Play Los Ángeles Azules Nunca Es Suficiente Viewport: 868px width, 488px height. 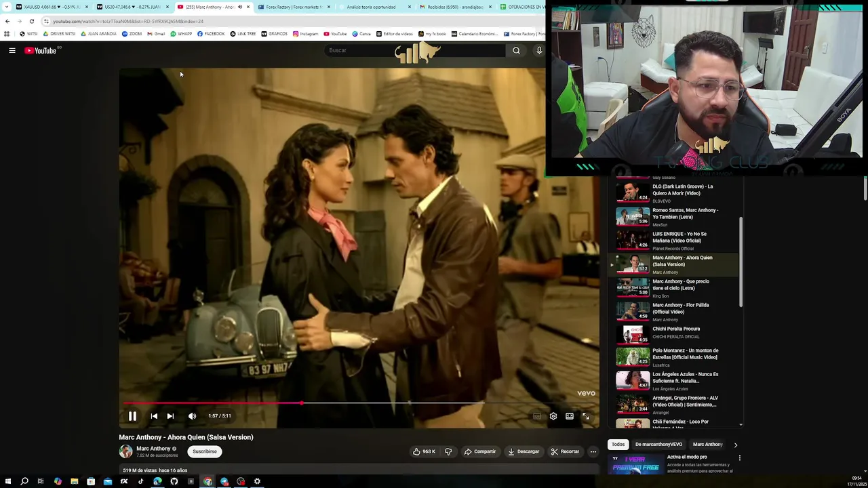tap(674, 381)
